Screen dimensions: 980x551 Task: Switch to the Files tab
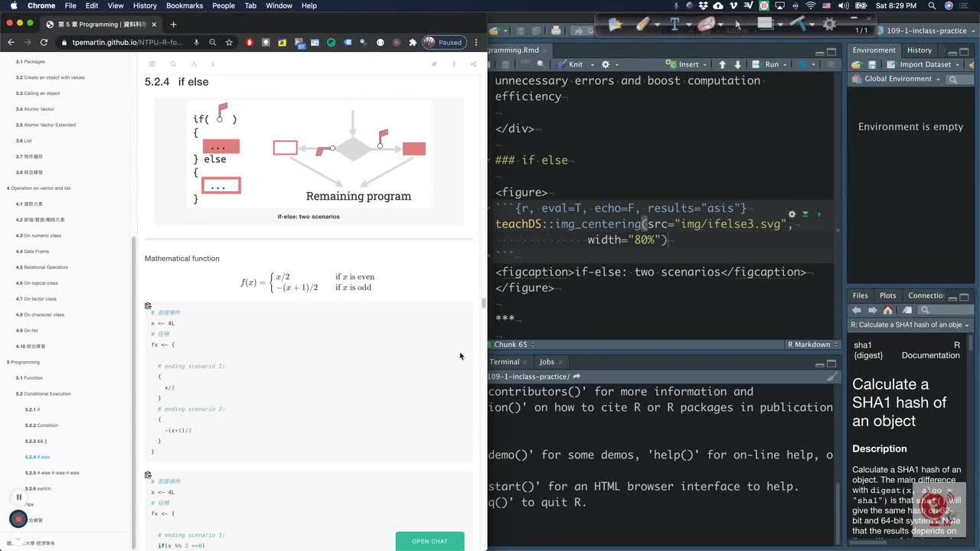point(861,295)
